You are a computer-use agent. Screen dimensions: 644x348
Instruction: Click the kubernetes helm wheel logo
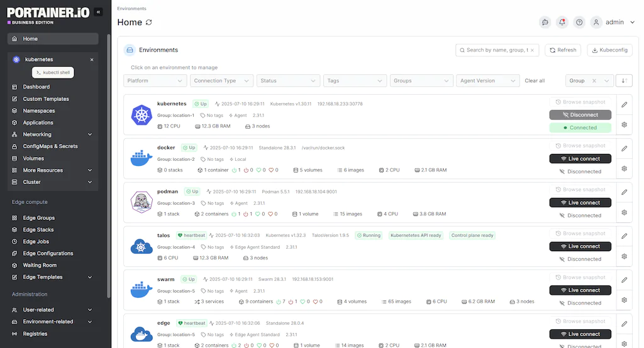(x=142, y=115)
